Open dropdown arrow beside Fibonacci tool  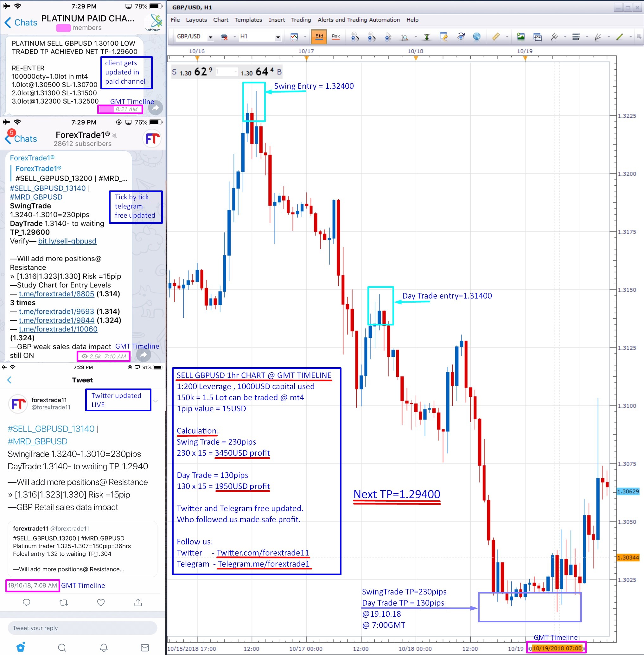[x=587, y=37]
